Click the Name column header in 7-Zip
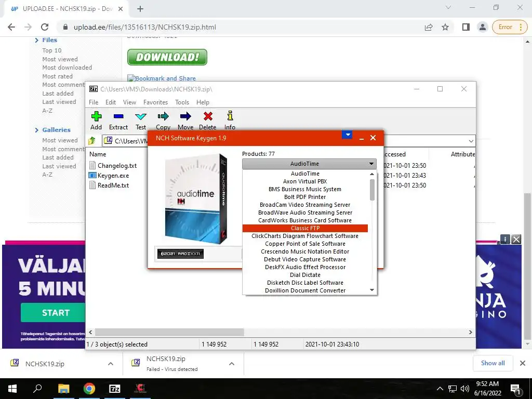The width and height of the screenshot is (532, 399). tap(98, 154)
